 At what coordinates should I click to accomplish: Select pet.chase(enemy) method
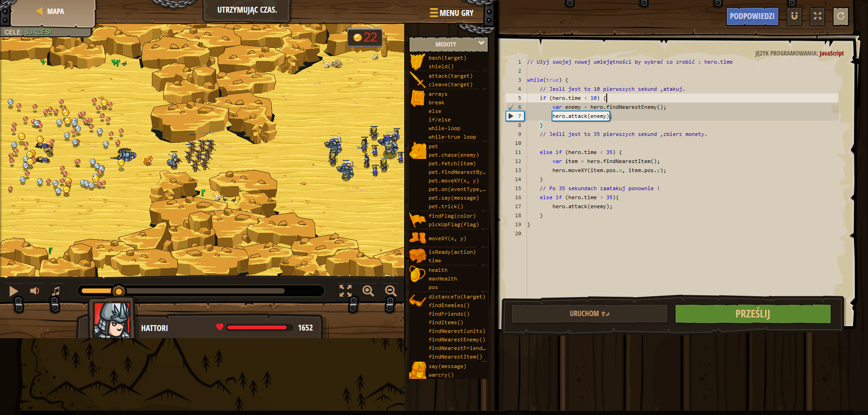coord(453,155)
